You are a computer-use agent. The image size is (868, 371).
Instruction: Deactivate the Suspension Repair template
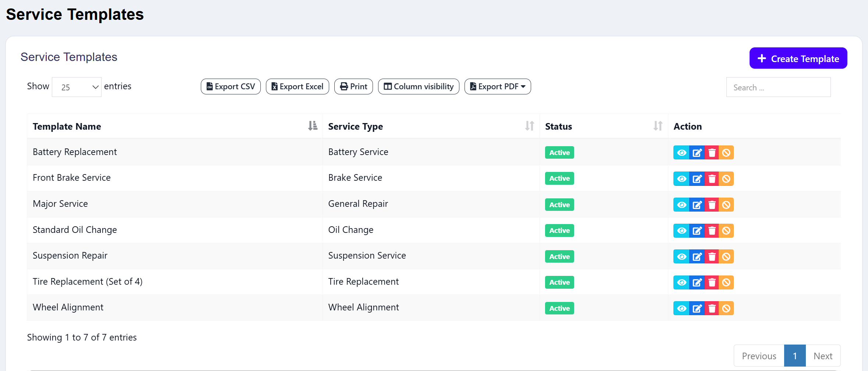tap(726, 256)
